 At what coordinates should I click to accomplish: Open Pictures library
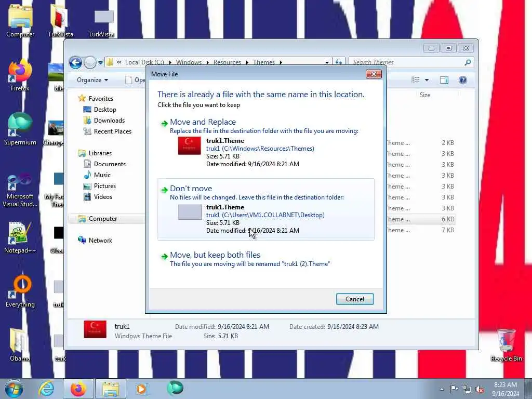tap(104, 186)
